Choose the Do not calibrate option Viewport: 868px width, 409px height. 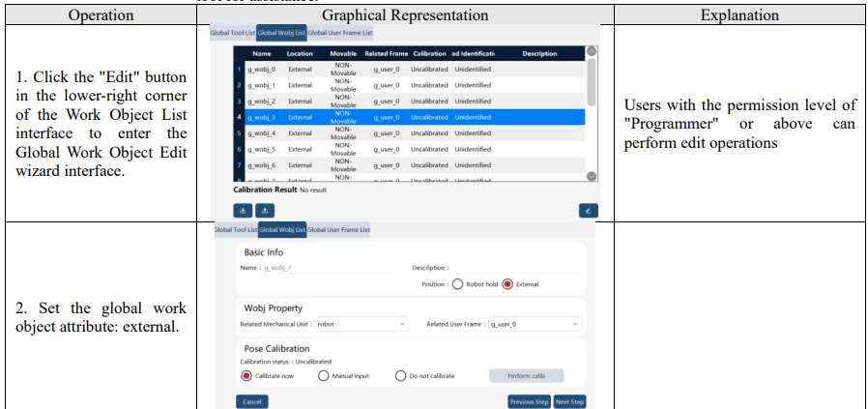[401, 376]
